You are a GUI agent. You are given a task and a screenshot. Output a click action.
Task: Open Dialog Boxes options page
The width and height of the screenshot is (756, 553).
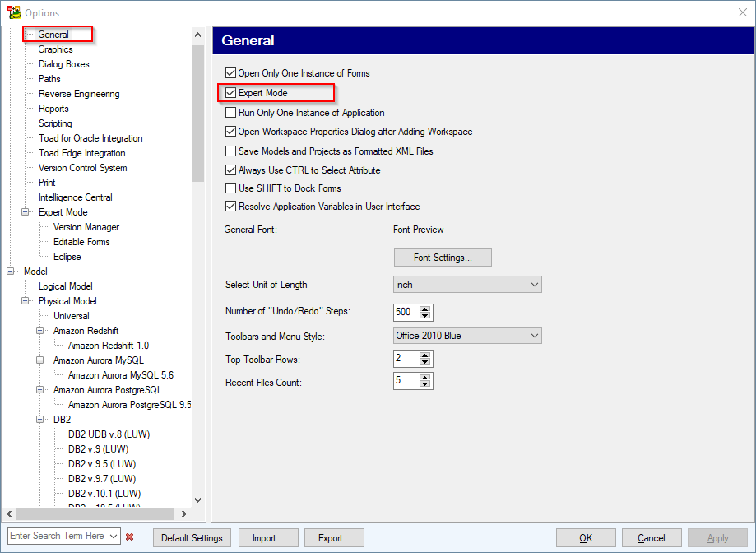tap(63, 64)
